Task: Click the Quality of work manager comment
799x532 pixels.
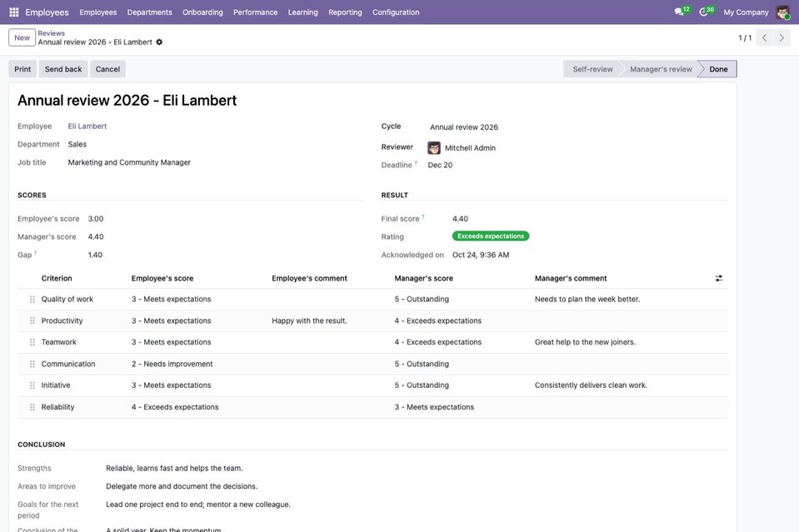Action: click(x=587, y=300)
